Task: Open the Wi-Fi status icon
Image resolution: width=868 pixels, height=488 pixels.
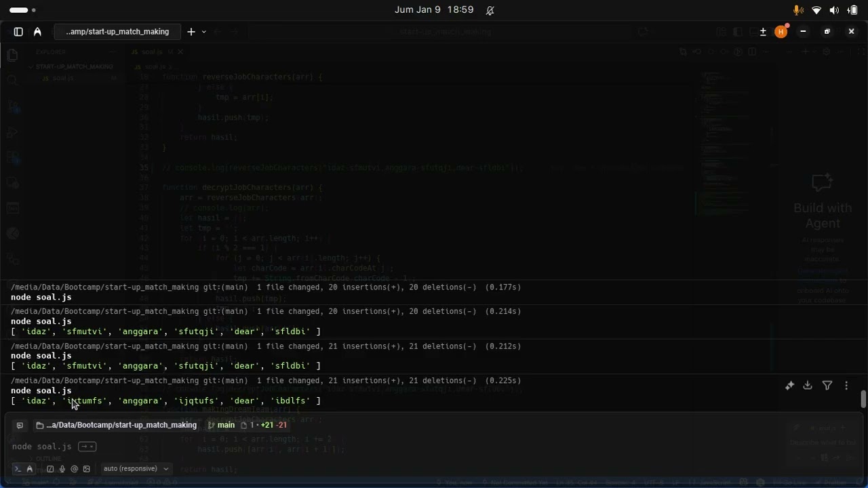Action: point(816,10)
